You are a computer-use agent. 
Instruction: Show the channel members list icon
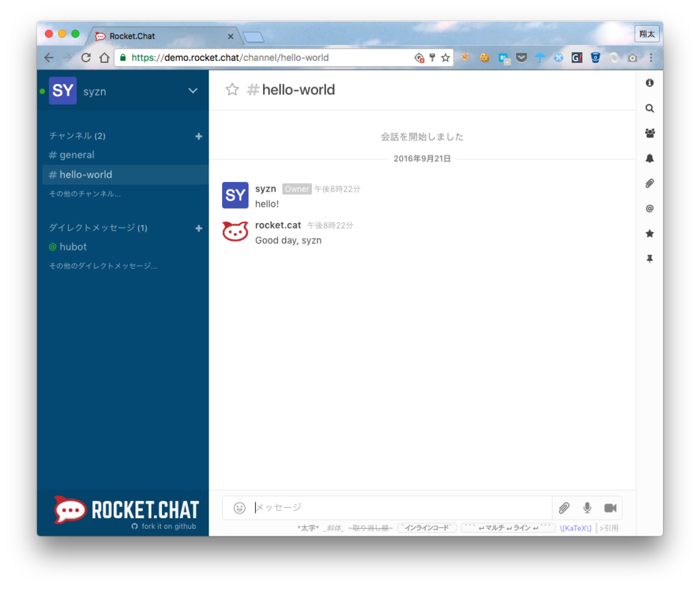tap(649, 133)
